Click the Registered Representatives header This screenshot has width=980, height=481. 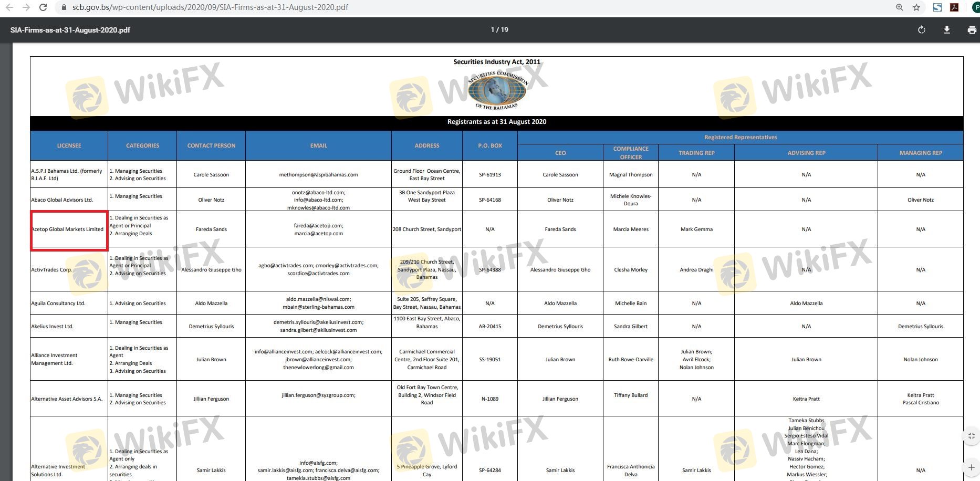(741, 137)
